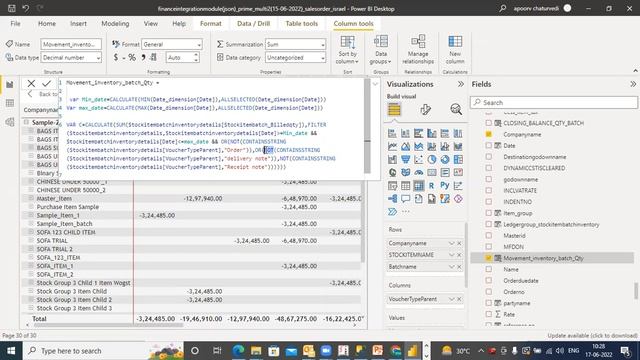640x360 pixels.
Task: Collapse the Fields pane
Action: [x=633, y=84]
